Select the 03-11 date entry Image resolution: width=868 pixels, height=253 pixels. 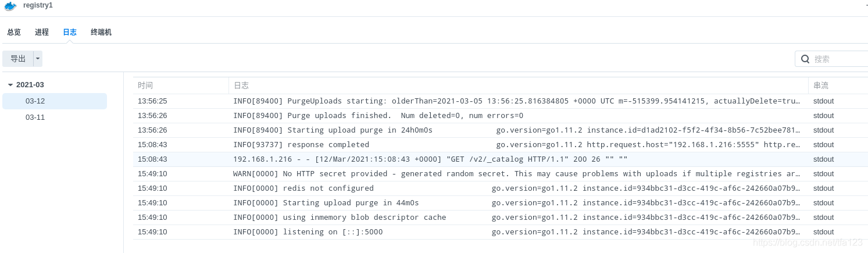click(x=35, y=117)
